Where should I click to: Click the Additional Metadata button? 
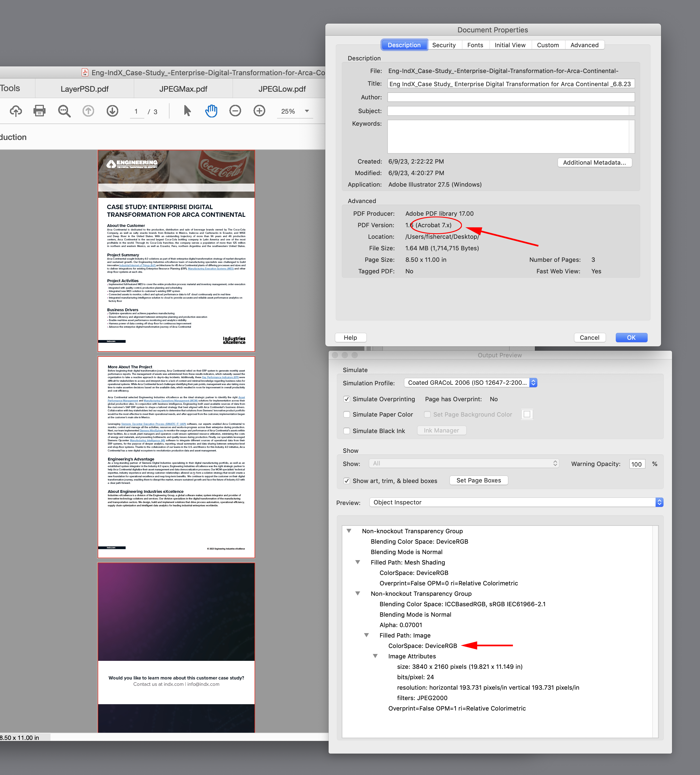click(x=594, y=162)
